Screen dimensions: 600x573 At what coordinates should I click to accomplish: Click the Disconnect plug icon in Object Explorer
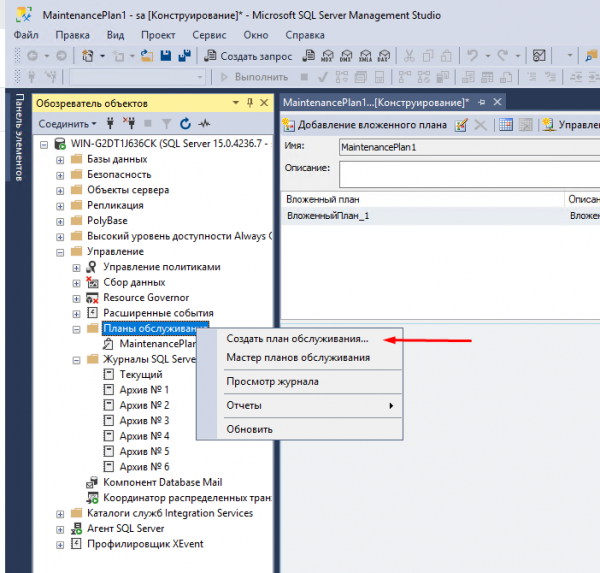pyautogui.click(x=128, y=124)
